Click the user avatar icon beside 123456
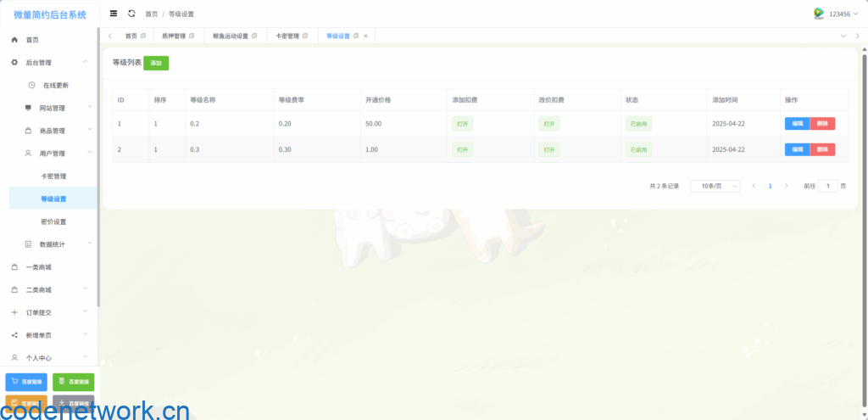868x420 pixels. point(819,14)
